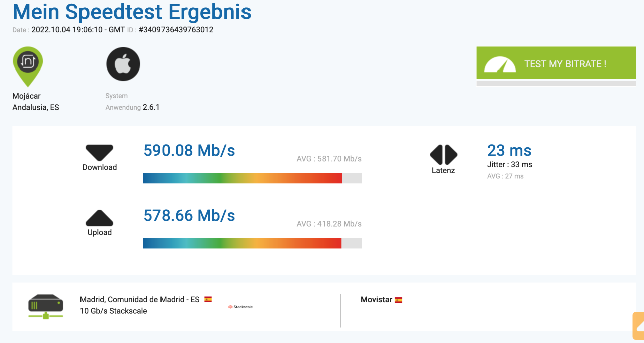Click the 590.08 Mb/s download result
Screen dimensions: 644x343
[189, 150]
